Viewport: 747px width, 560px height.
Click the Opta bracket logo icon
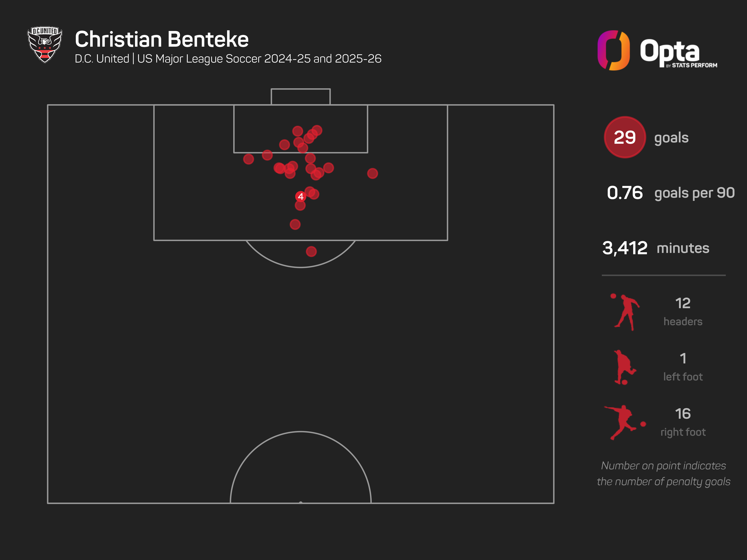point(613,50)
